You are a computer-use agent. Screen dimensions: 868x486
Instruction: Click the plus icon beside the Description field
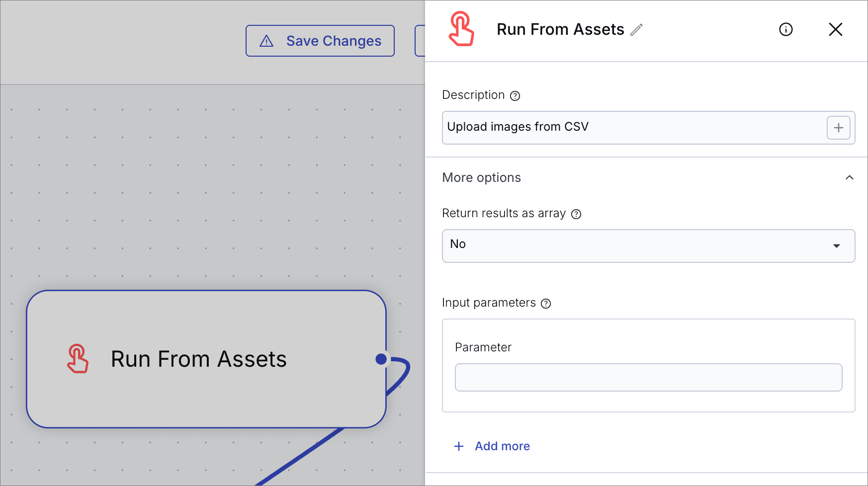838,128
